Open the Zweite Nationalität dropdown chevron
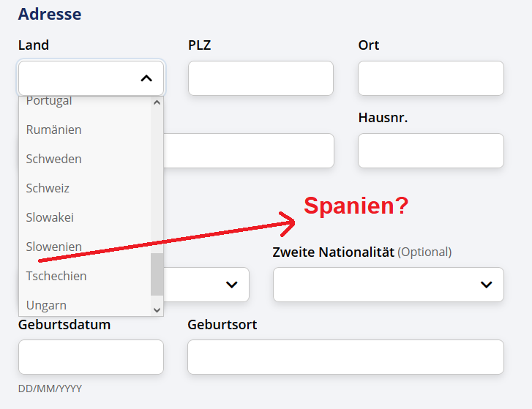This screenshot has height=409, width=532. tap(486, 285)
